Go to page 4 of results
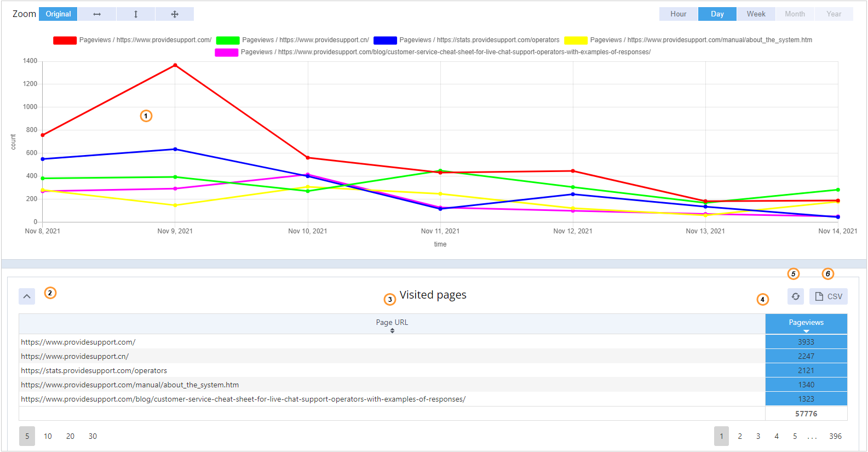 click(777, 436)
